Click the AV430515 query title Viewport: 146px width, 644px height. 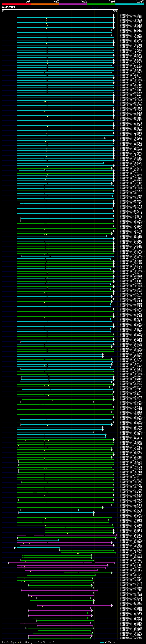click(8, 7)
